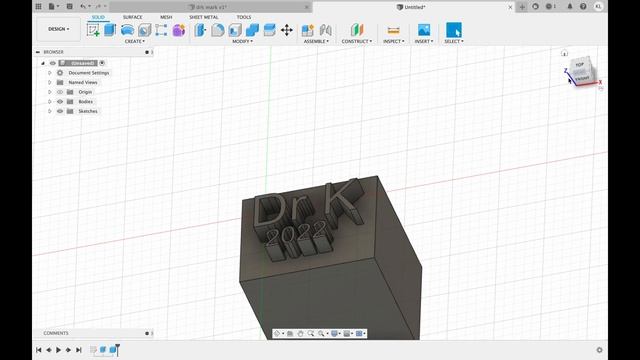Viewport: 640px width, 360px height.
Task: Expand Document Settings node
Action: (x=49, y=73)
